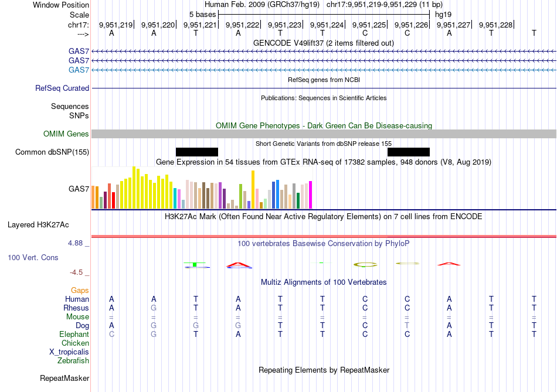The height and width of the screenshot is (392, 557).
Task: Click the lone G base in Rhesus row
Action: 154,308
